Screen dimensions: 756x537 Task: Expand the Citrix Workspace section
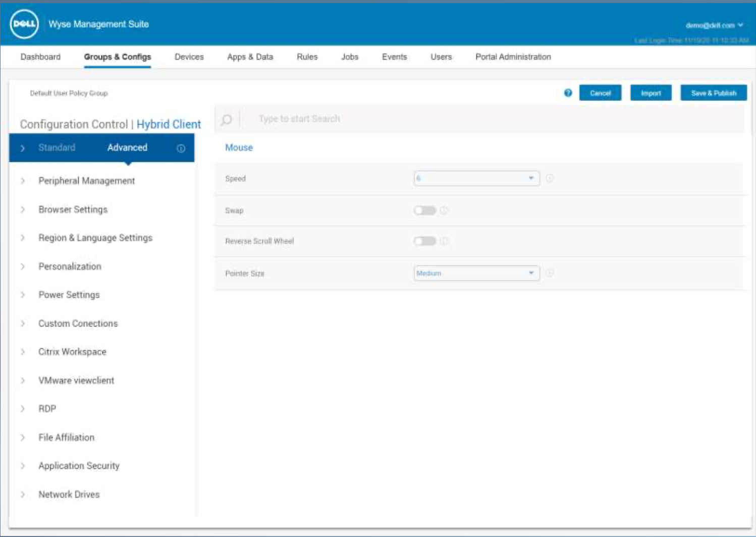tap(73, 352)
